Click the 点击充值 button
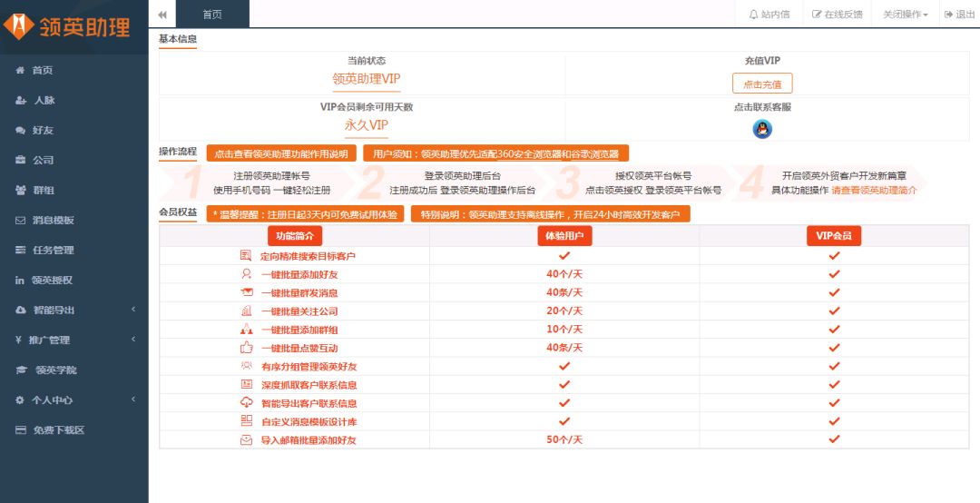This screenshot has height=503, width=980. [761, 84]
